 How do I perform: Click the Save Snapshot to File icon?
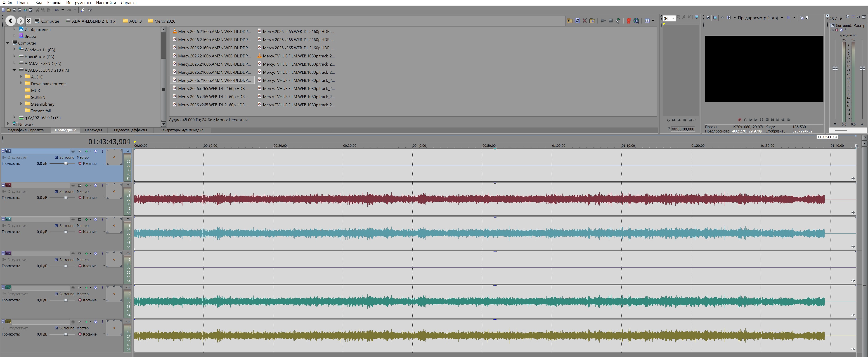point(807,18)
